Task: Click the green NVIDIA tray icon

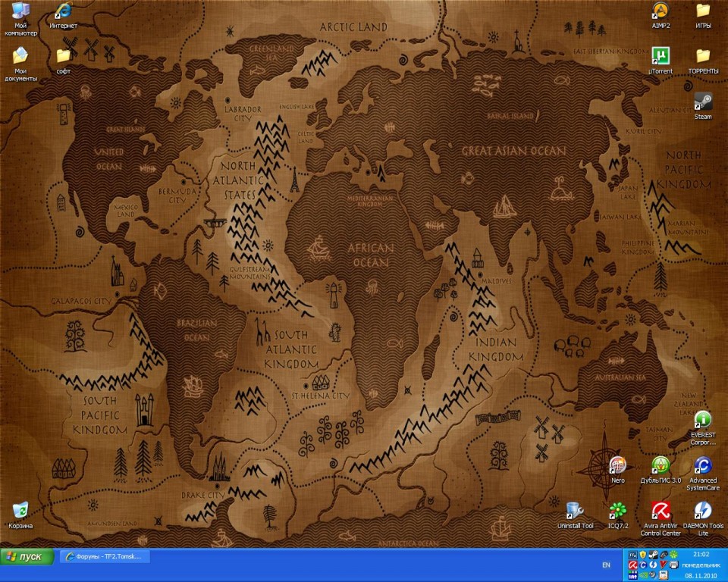Action: (x=643, y=575)
